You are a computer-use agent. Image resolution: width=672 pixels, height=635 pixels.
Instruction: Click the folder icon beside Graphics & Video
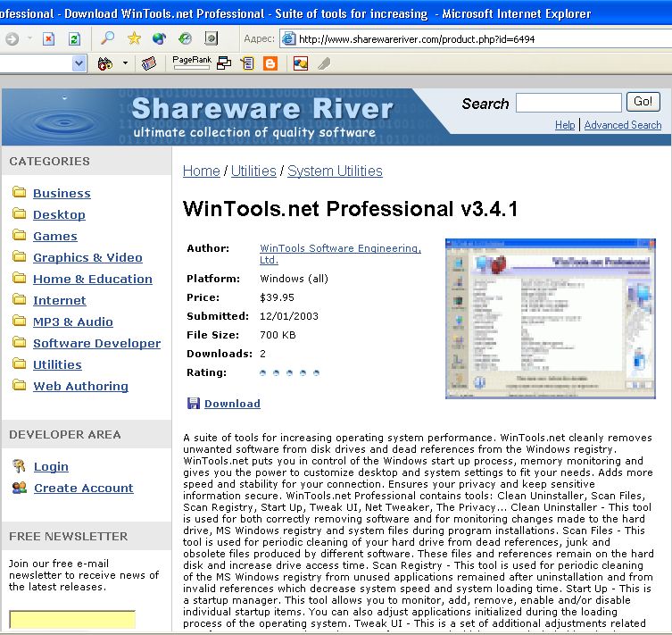click(20, 256)
